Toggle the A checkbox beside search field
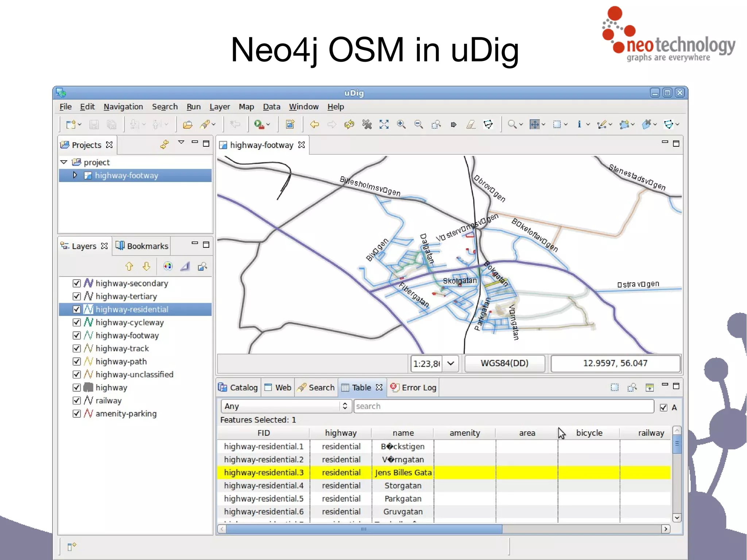 [663, 408]
